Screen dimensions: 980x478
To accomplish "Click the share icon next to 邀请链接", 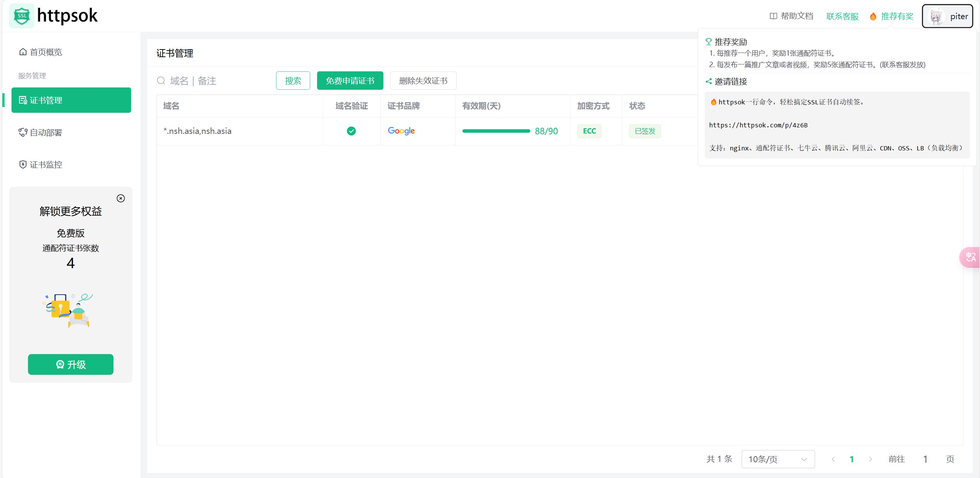I will click(709, 81).
